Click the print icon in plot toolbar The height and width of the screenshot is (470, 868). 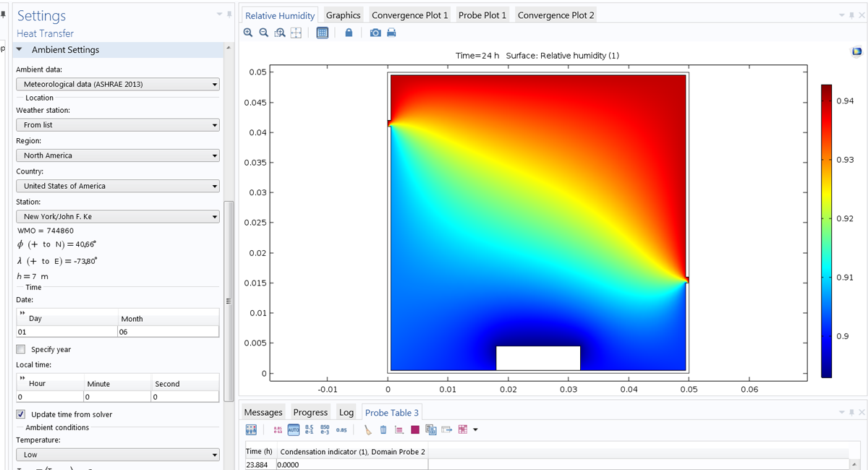[x=391, y=33]
